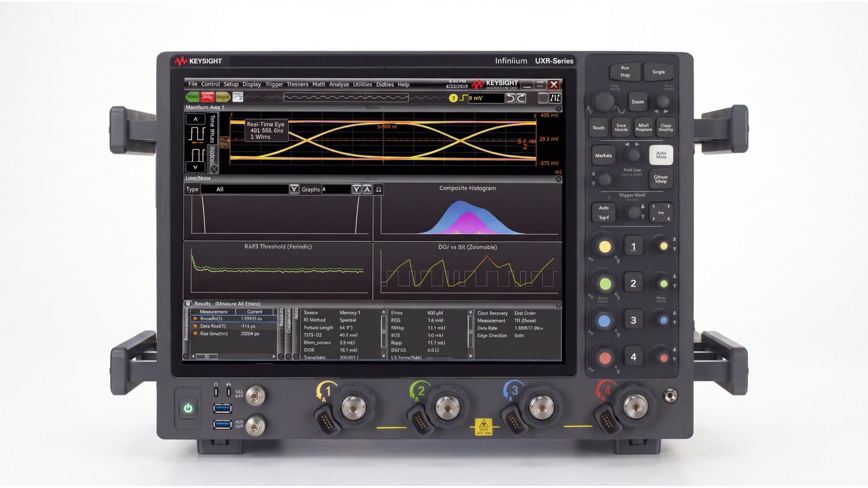Select the first measurement row 1.89935 ps
Screen dimensions: 868x488
click(234, 319)
